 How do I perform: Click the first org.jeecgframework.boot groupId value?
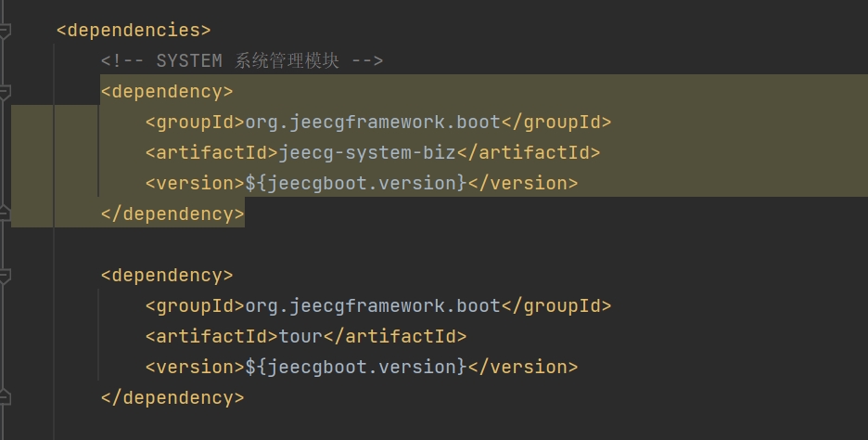point(372,123)
